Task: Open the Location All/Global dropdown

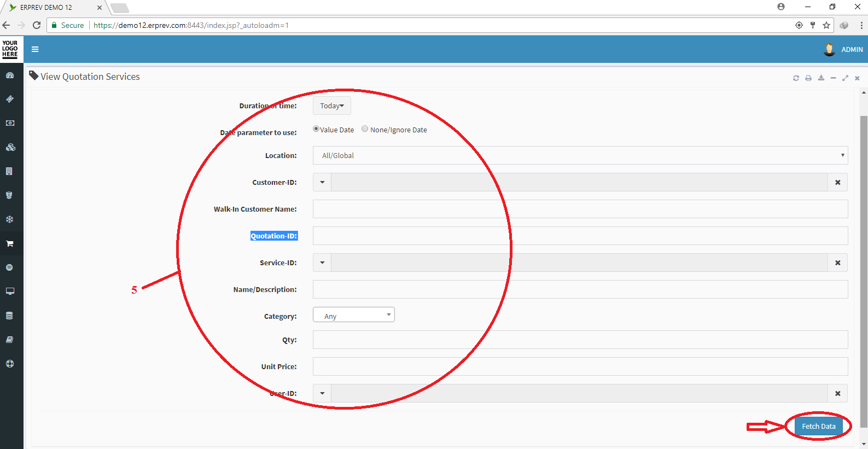Action: tap(580, 155)
